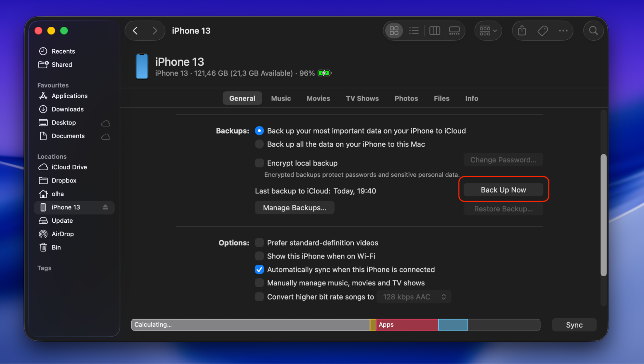This screenshot has width=644, height=364.
Task: Open the Finder search magnifier
Action: click(x=593, y=31)
